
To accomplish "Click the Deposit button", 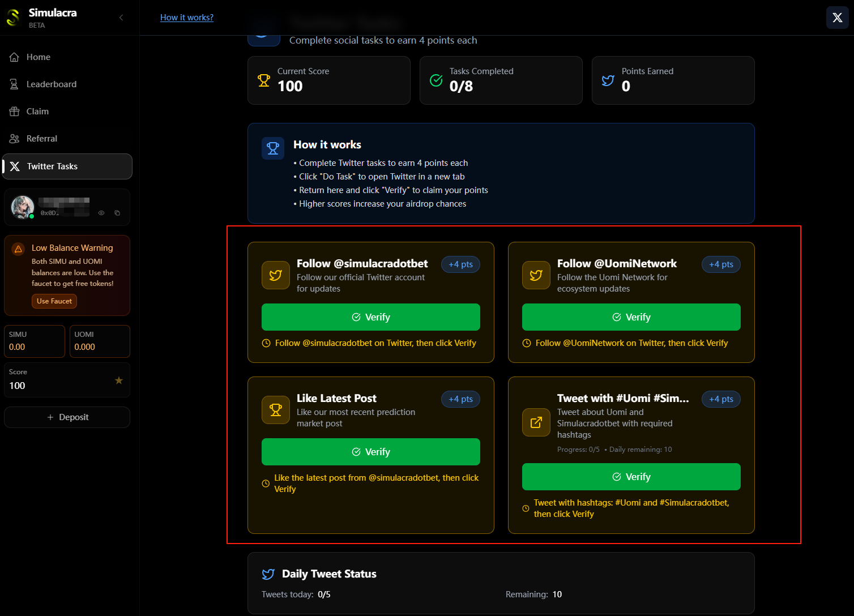I will point(67,417).
